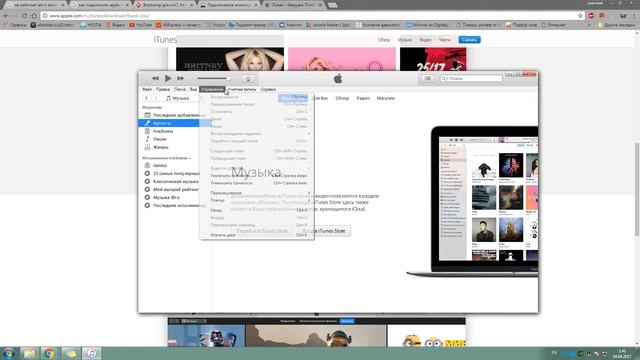
Task: Open the Другие закладки bookmarks folder
Action: click(x=616, y=25)
